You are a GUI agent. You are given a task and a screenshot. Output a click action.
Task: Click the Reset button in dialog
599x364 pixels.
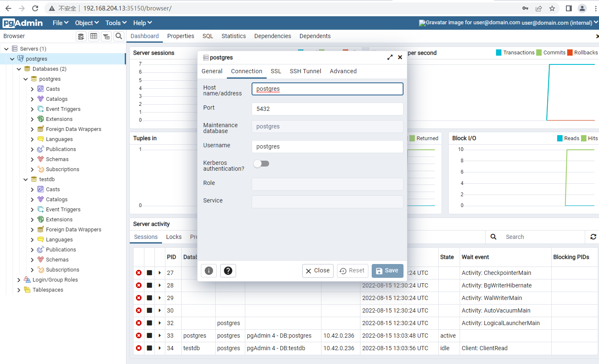point(352,271)
